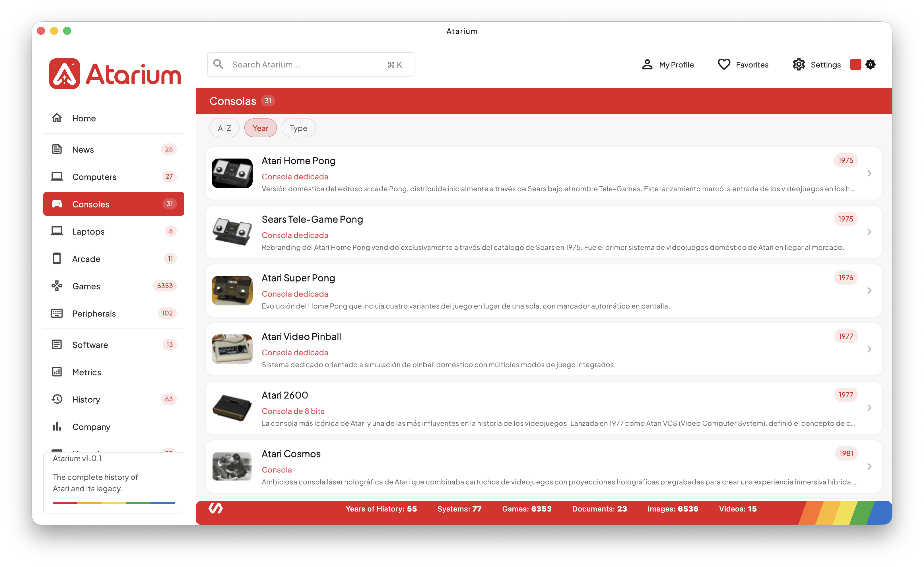Open the History section
This screenshot has width=924, height=567.
click(114, 400)
